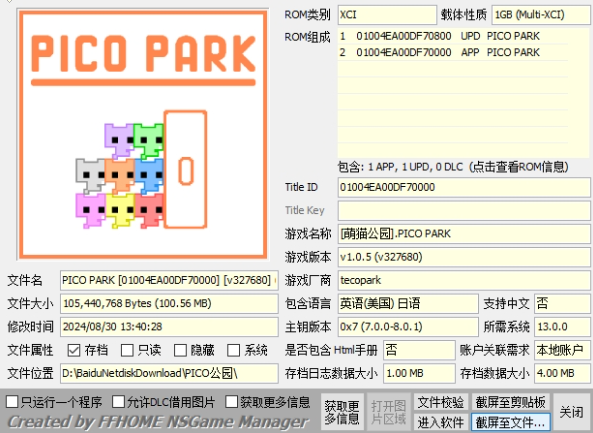Click the 游戏厂商 field showing tecopark

click(464, 281)
